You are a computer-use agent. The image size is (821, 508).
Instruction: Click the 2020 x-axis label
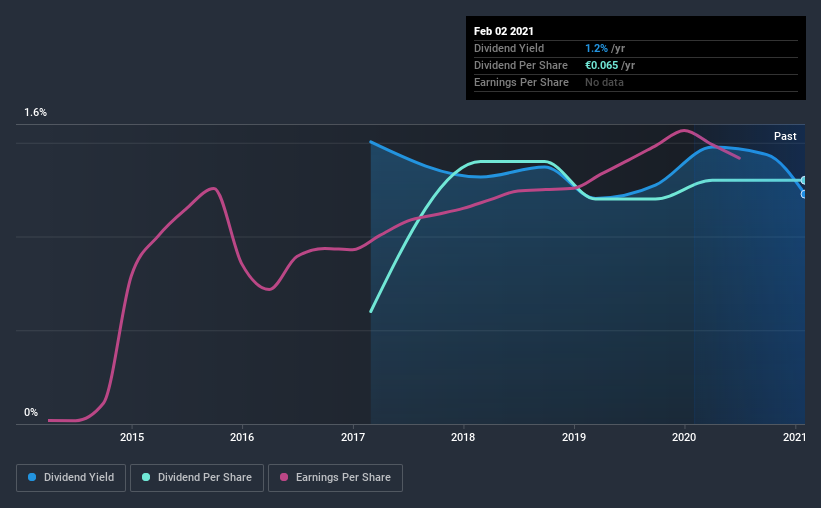click(x=684, y=437)
